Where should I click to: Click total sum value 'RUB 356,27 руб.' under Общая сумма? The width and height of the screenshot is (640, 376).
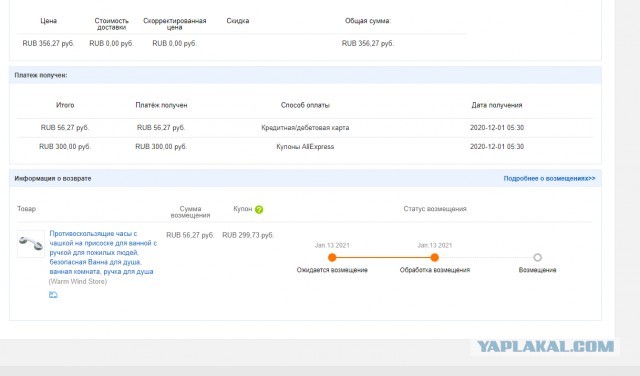point(368,43)
